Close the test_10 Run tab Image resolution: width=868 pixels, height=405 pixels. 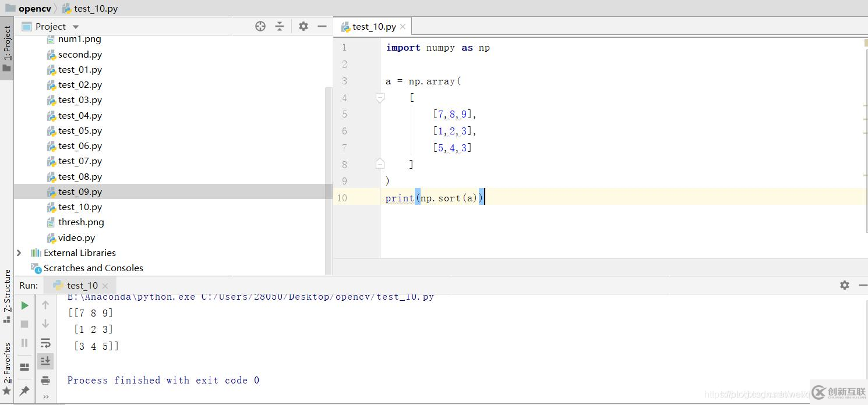tap(105, 286)
